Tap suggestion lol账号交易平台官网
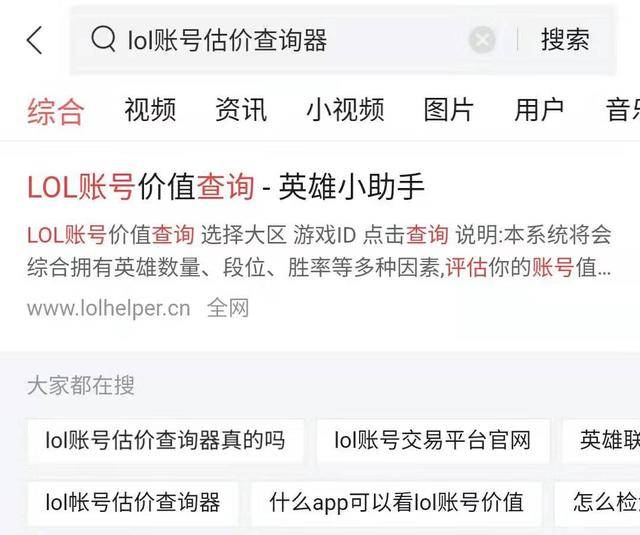The width and height of the screenshot is (640, 535). point(433,441)
